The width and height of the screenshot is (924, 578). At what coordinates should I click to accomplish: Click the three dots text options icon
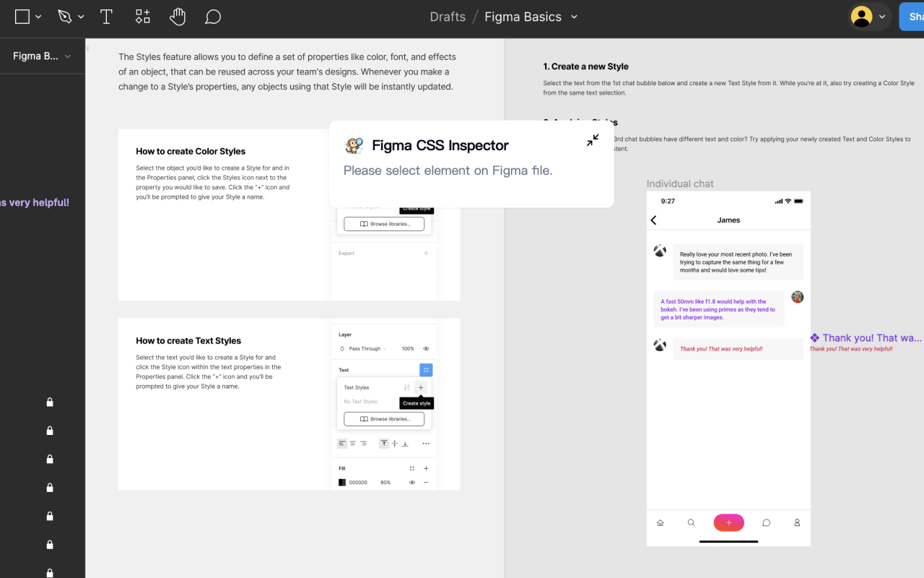(426, 444)
